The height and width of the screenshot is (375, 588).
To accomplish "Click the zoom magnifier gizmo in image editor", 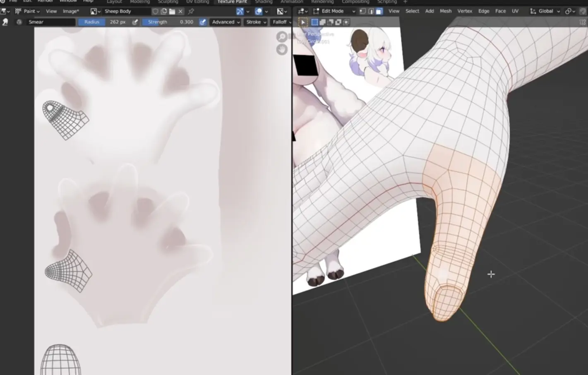I will pos(282,37).
